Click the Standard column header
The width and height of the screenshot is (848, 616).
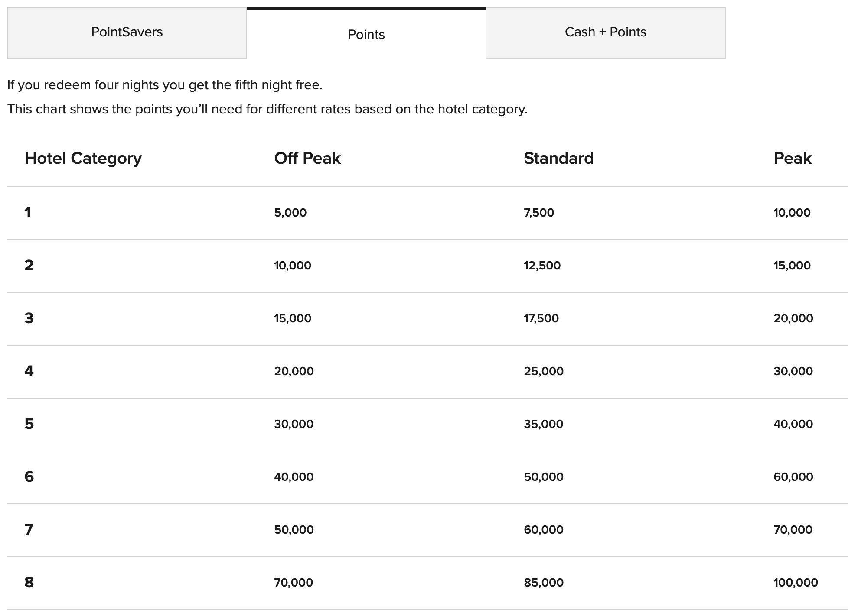point(558,158)
